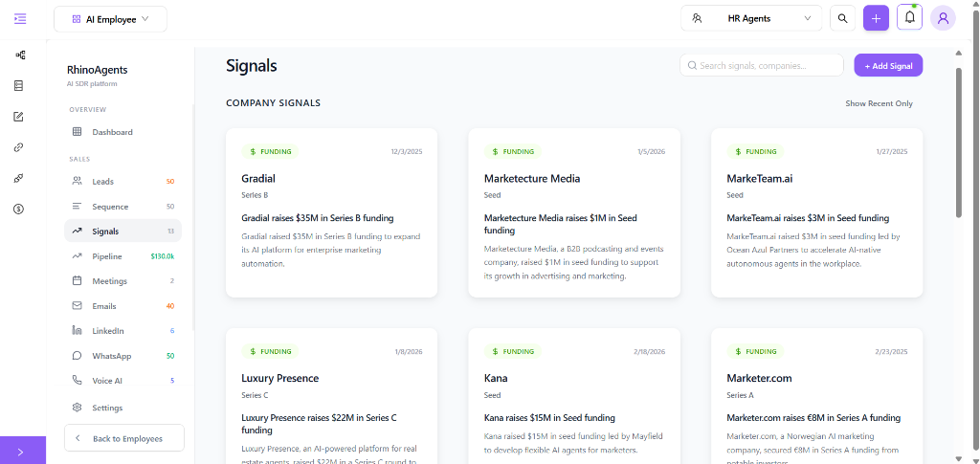Focus the Search signals, companies field

[761, 65]
